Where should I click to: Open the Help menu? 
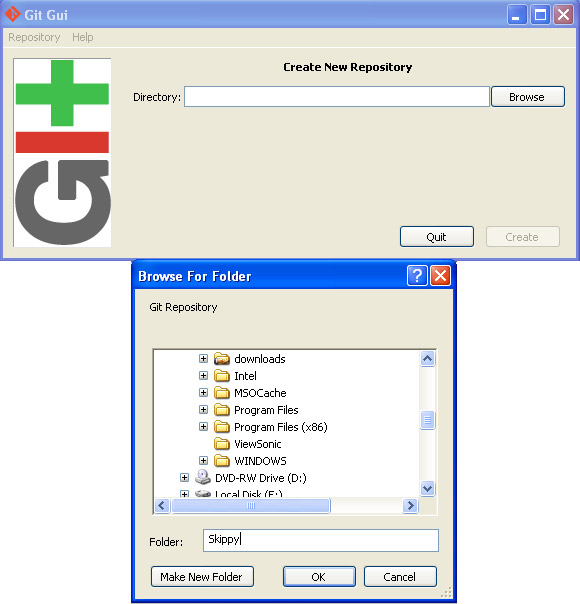[83, 37]
